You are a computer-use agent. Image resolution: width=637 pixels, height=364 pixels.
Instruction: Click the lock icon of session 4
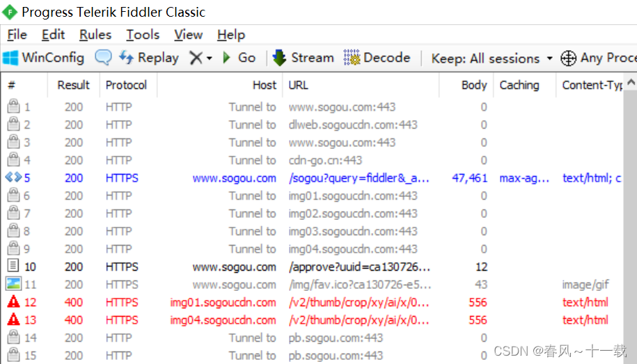tap(13, 159)
